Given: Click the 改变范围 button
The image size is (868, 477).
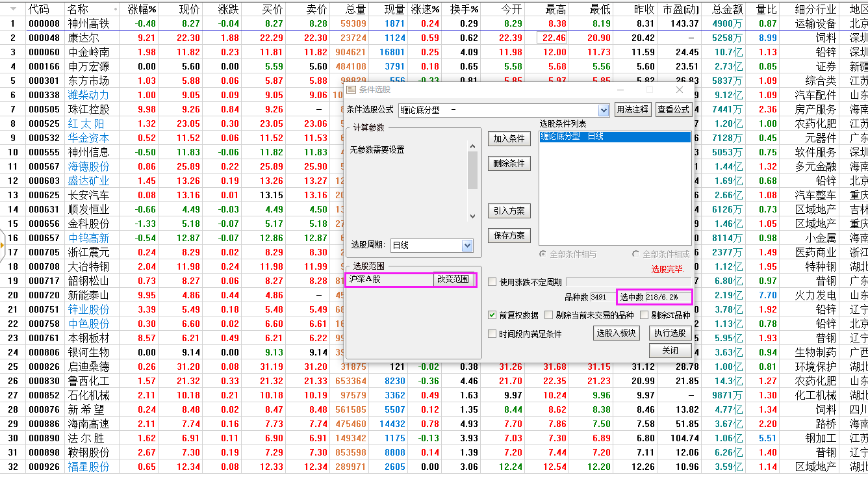Looking at the screenshot, I should pos(453,279).
